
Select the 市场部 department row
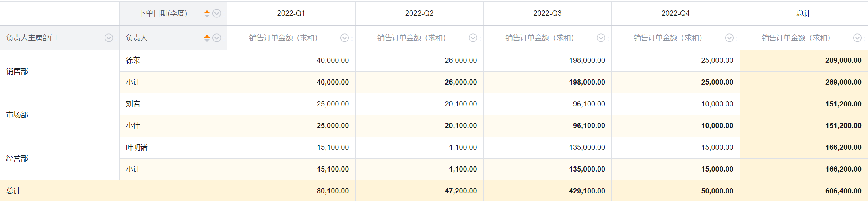click(60, 115)
